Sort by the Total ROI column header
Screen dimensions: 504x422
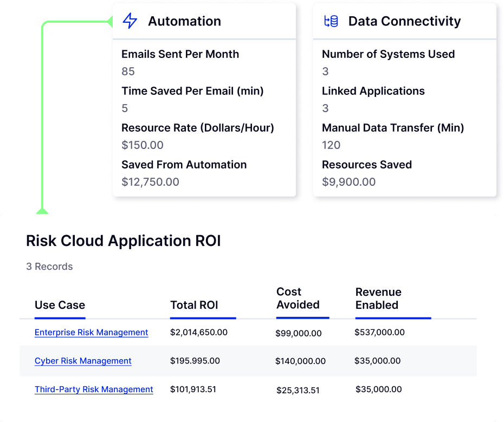(194, 304)
